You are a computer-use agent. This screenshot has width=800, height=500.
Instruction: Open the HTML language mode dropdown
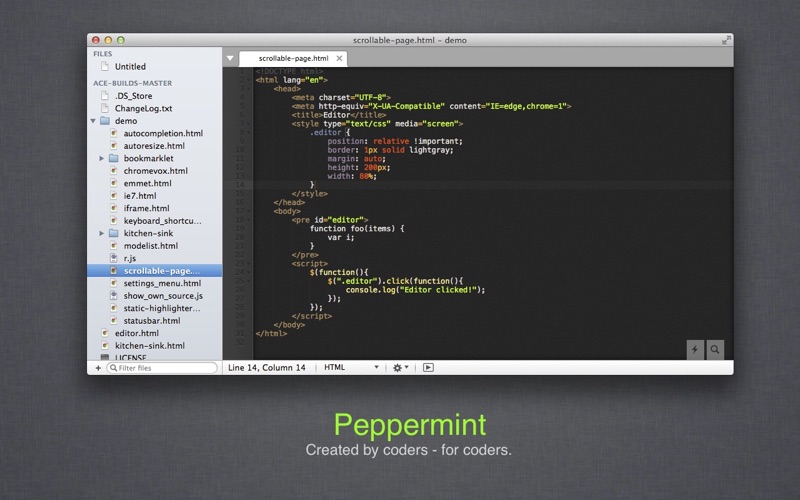click(350, 368)
